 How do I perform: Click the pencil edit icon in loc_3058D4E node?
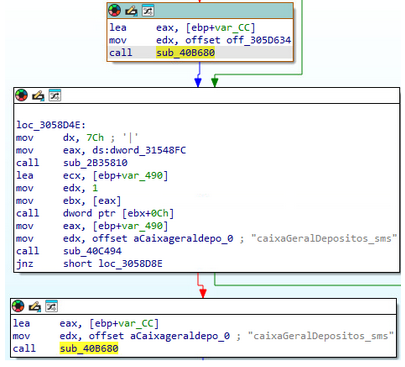pyautogui.click(x=38, y=96)
